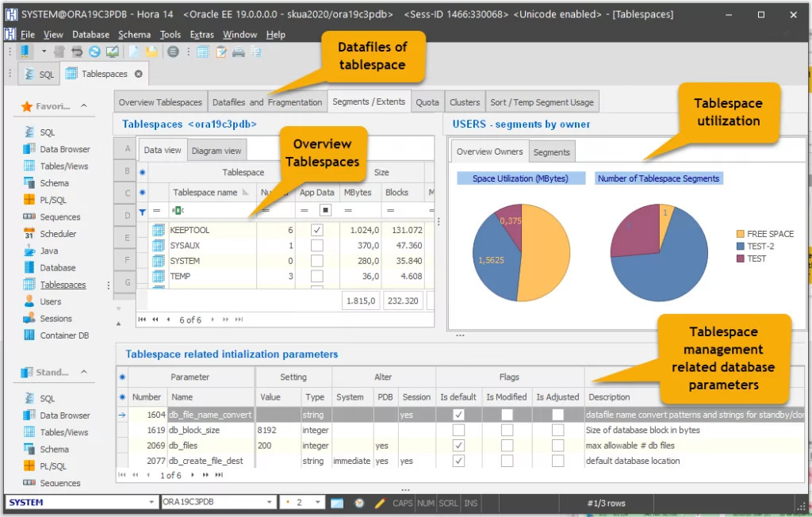The height and width of the screenshot is (517, 812).
Task: Click the Sessions icon in Favorites
Action: point(29,319)
